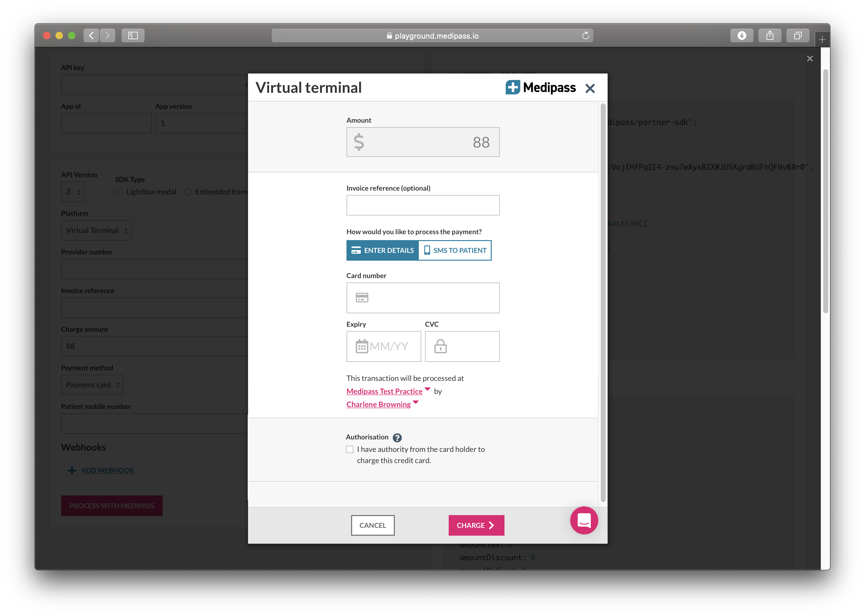Image resolution: width=865 pixels, height=616 pixels.
Task: Close the Virtual terminal modal with X
Action: 590,88
